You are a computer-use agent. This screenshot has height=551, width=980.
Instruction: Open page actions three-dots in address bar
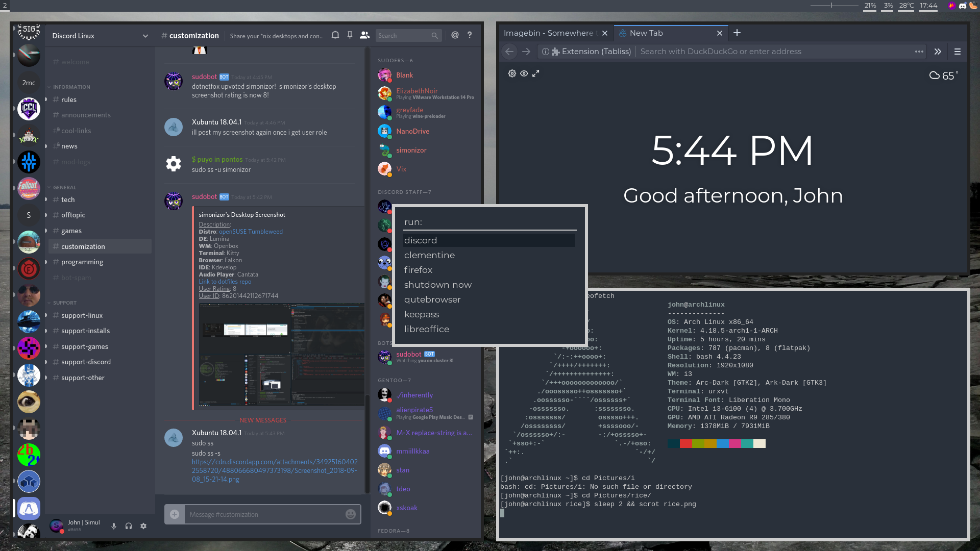pyautogui.click(x=919, y=52)
